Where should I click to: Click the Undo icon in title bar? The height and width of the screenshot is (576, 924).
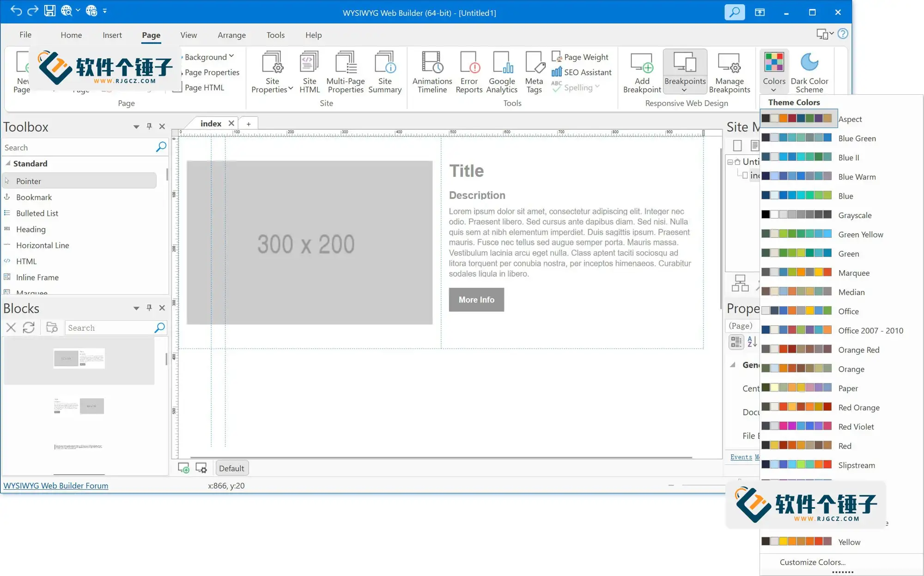[16, 11]
